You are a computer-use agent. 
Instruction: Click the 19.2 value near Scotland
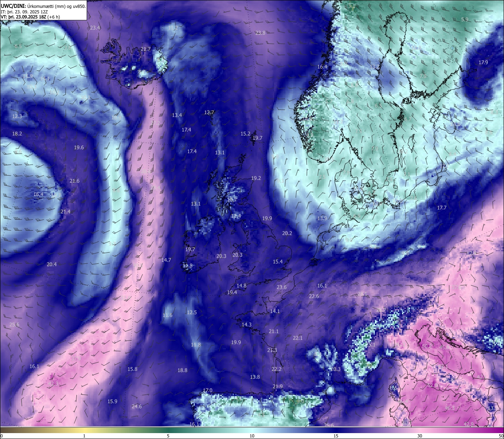256,178
